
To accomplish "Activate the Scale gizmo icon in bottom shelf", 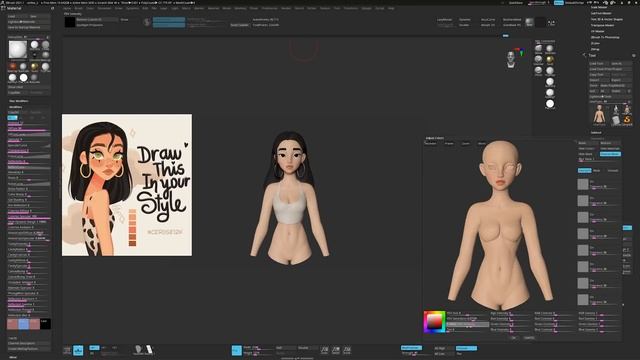I will point(336,350).
